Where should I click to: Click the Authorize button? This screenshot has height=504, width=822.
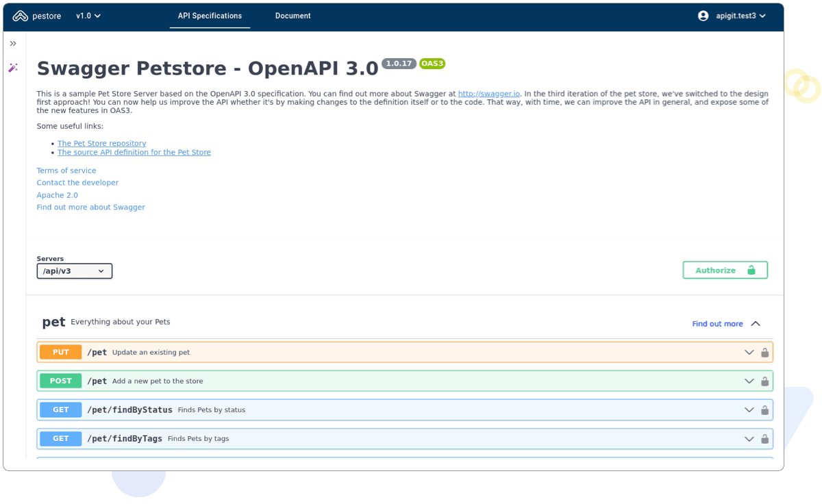pyautogui.click(x=725, y=270)
